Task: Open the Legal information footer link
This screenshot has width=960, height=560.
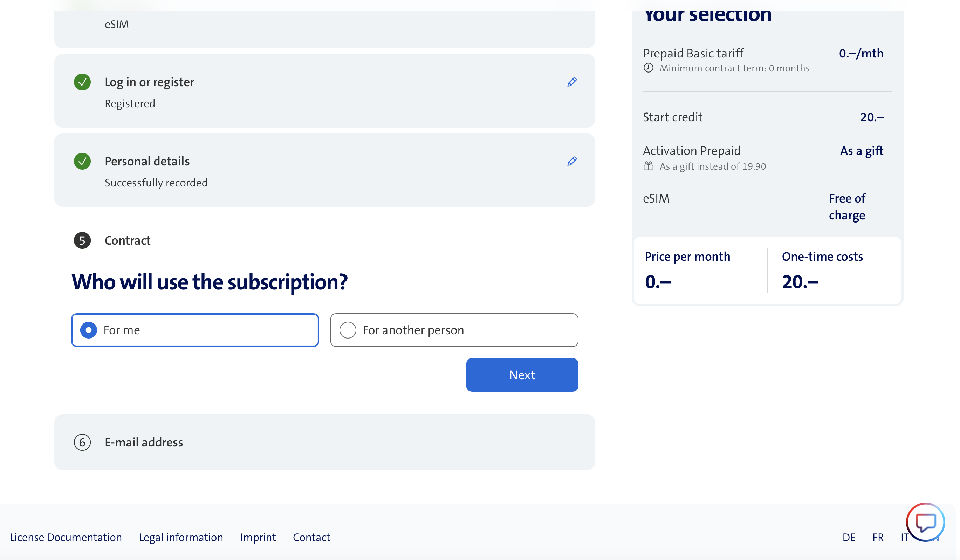Action: pos(181,537)
